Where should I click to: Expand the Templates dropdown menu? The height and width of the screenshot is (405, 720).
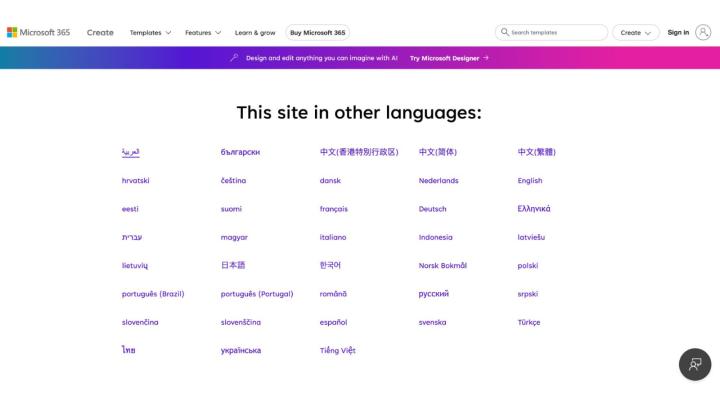point(150,32)
